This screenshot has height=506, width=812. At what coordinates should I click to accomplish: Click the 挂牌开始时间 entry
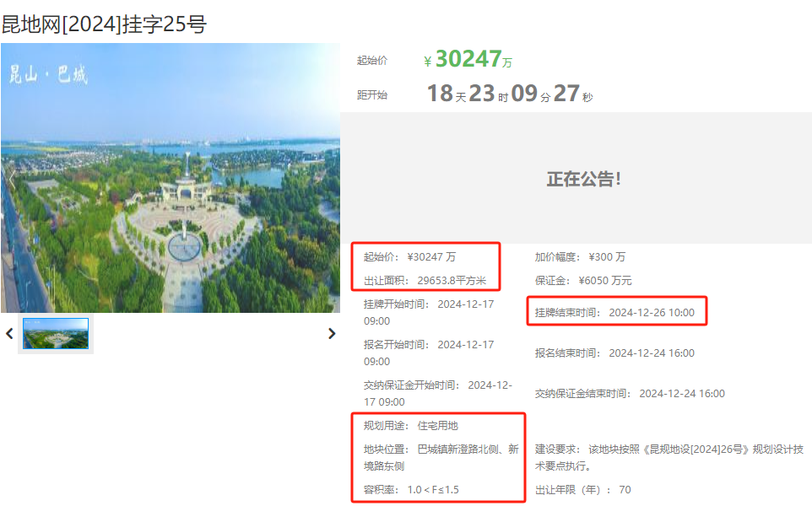coord(429,312)
